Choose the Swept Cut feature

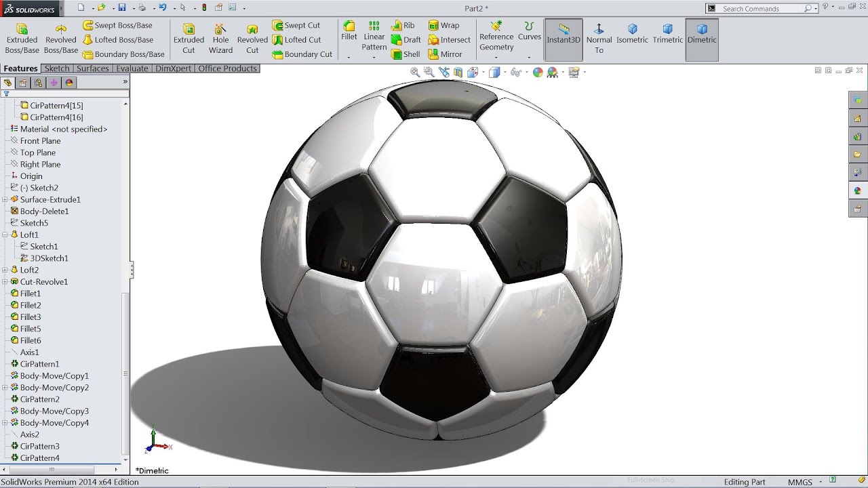(x=296, y=25)
